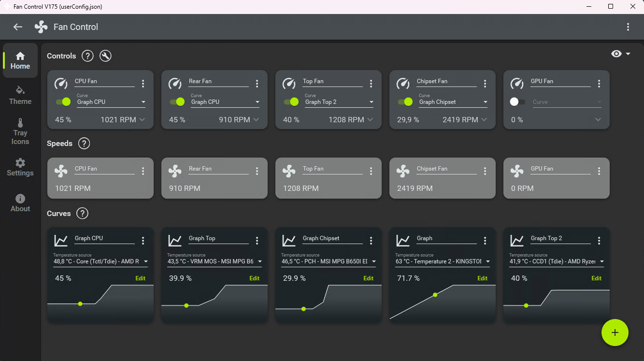Expand the Top Fan details chevron
This screenshot has height=361, width=644.
click(x=370, y=119)
